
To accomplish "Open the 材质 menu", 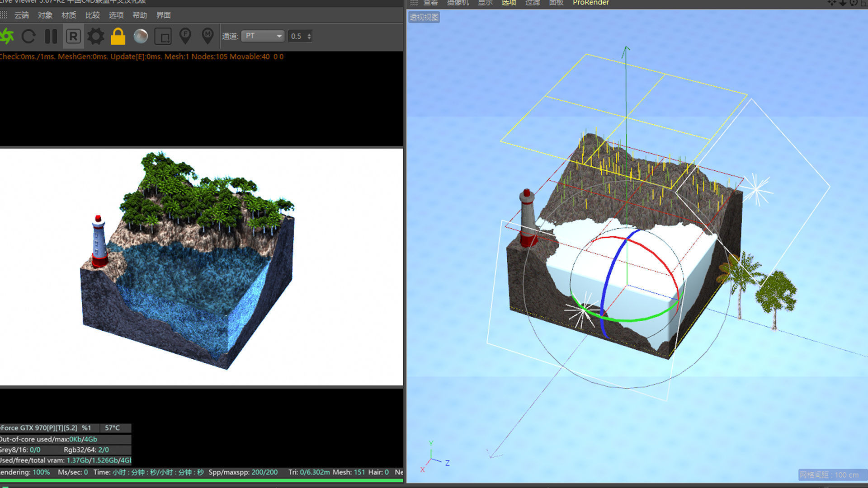I will (69, 15).
